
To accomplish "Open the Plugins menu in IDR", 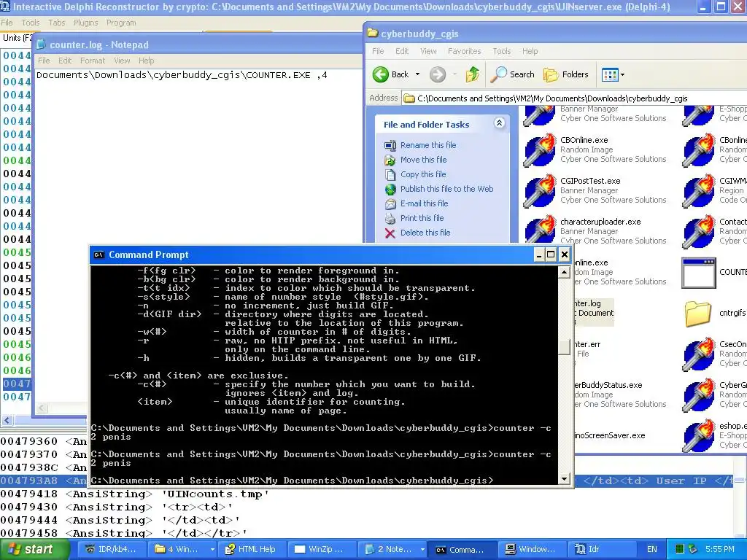I will pos(86,23).
